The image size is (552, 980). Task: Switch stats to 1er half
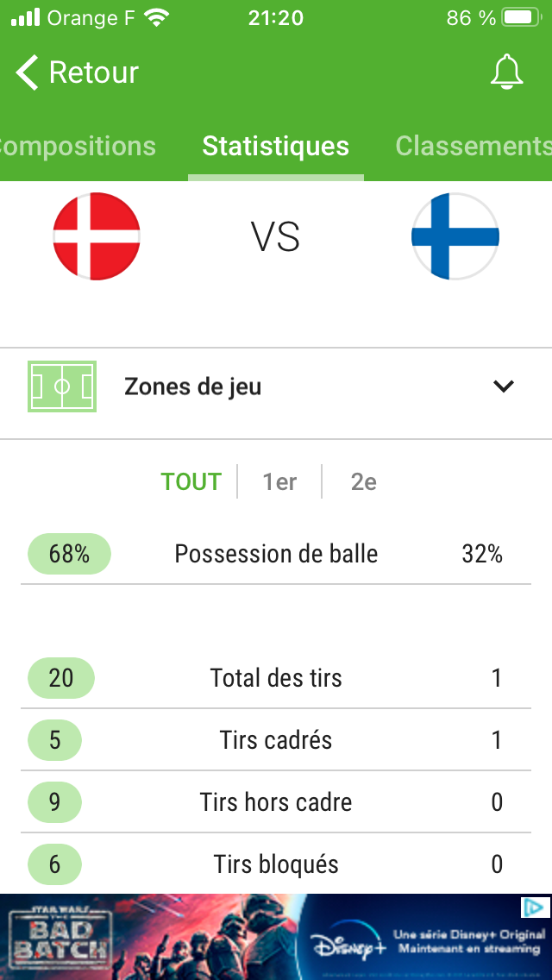coord(279,482)
